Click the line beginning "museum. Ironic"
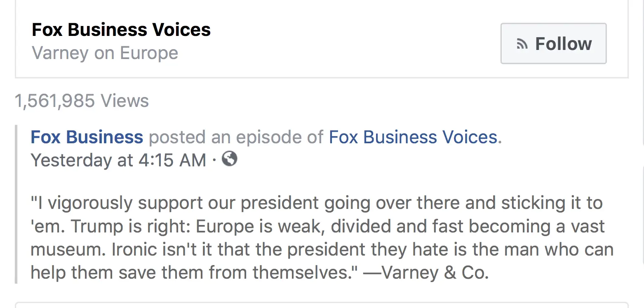Viewport: 644px width, 308px height. coord(322,250)
